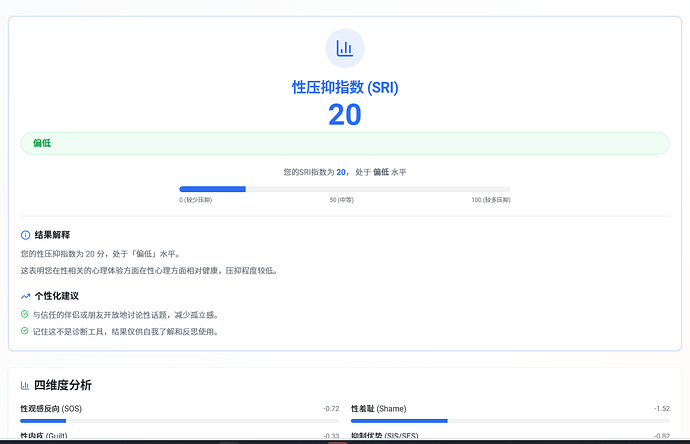
Task: Click the blue filled part of SRI progress bar
Action: tap(212, 188)
